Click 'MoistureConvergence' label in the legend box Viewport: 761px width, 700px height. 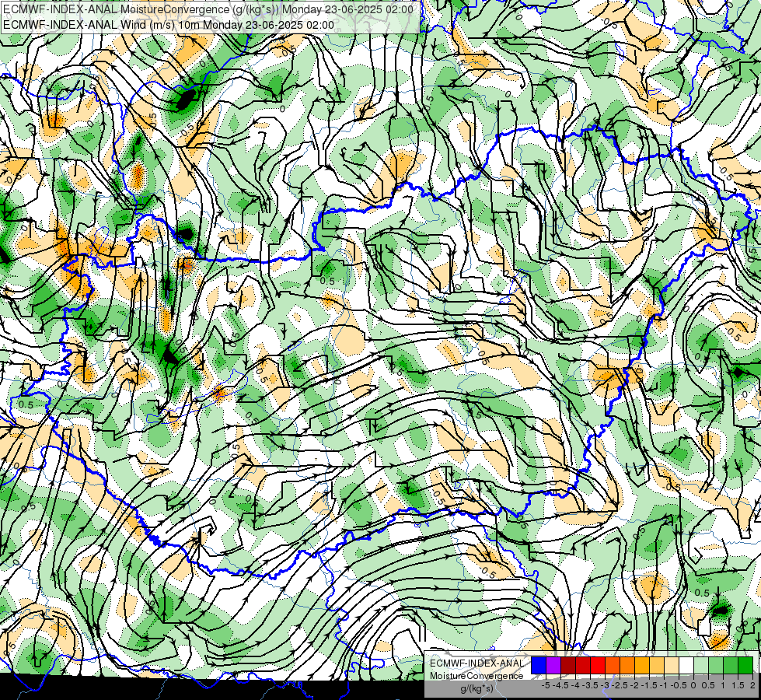tap(476, 676)
